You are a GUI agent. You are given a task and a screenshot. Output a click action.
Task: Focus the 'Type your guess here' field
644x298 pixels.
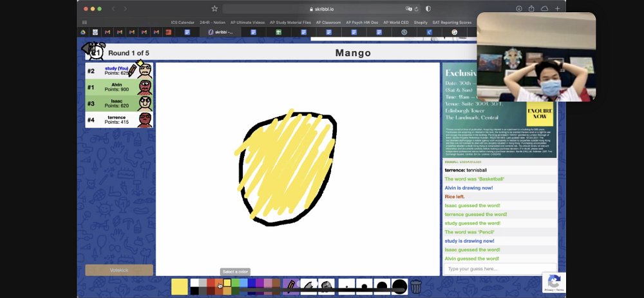pyautogui.click(x=500, y=269)
